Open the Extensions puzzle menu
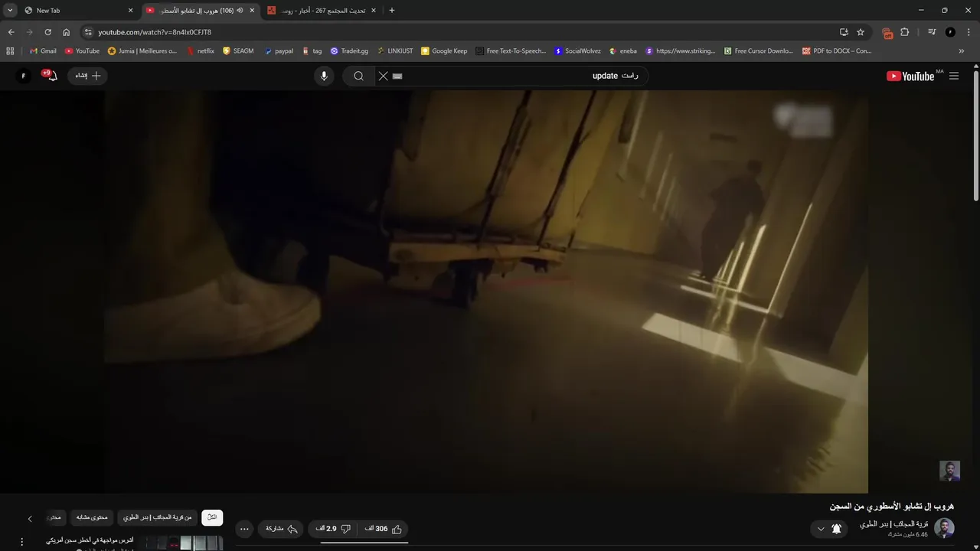The width and height of the screenshot is (980, 551). tap(905, 32)
